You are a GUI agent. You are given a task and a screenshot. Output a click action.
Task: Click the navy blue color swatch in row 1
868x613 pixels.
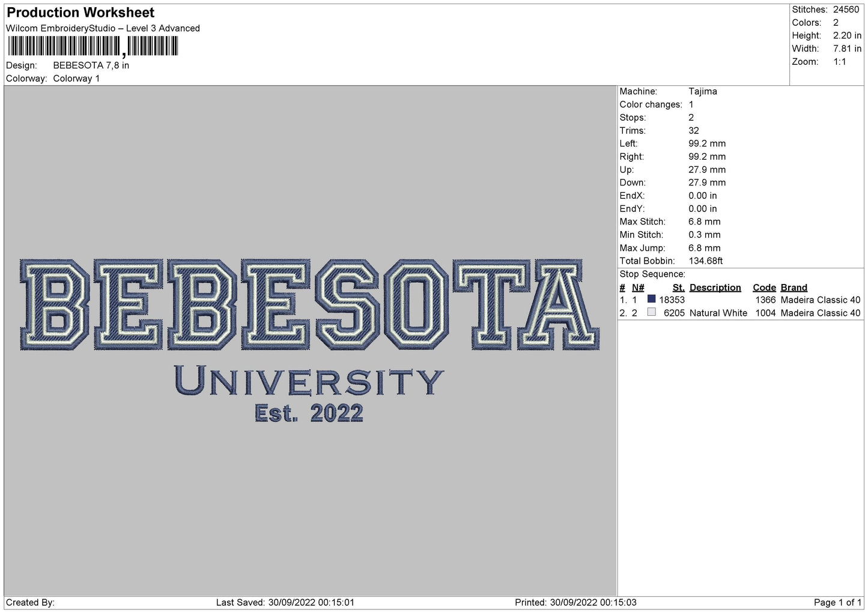[x=651, y=299]
